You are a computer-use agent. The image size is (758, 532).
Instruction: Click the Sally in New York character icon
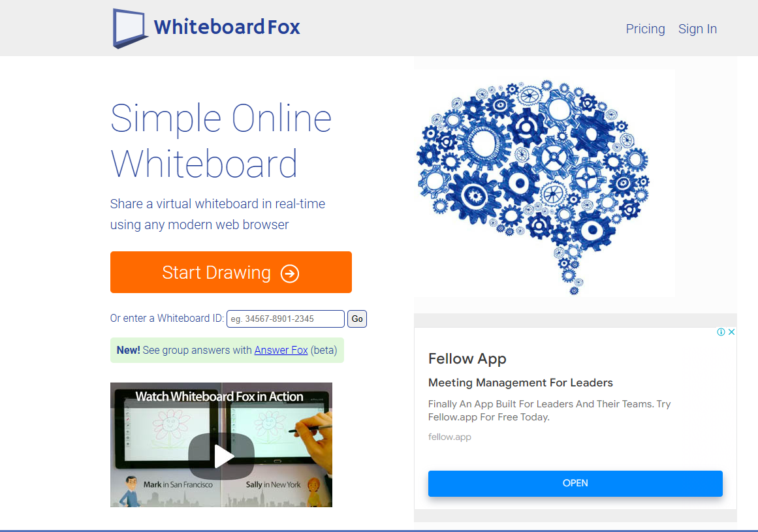tap(313, 492)
